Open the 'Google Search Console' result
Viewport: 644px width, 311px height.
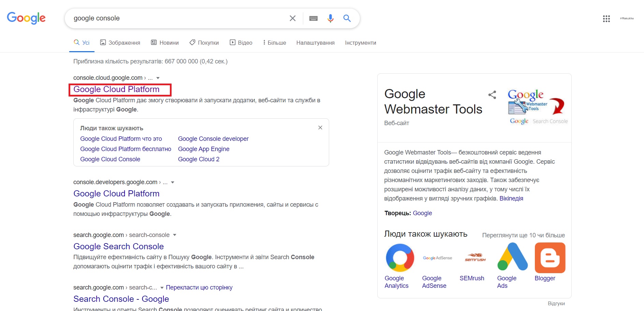118,247
